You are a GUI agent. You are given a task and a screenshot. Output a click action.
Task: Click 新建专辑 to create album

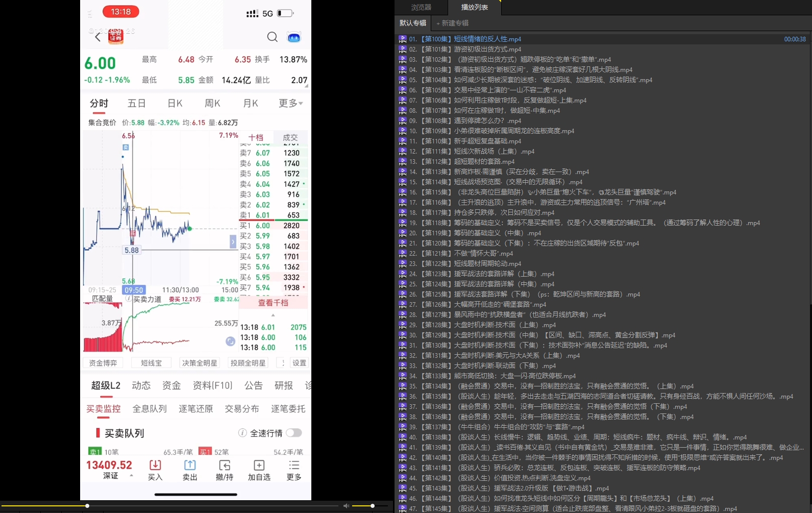pyautogui.click(x=452, y=23)
